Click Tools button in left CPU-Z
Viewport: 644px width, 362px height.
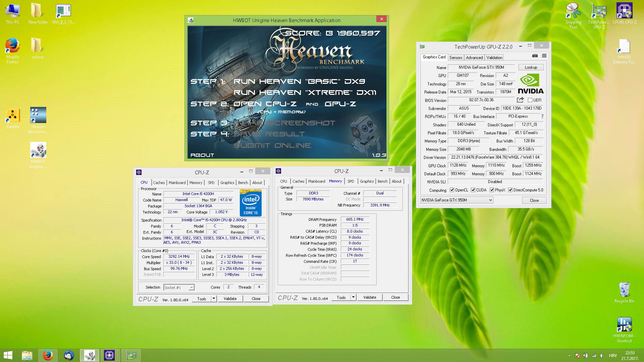[x=202, y=298]
